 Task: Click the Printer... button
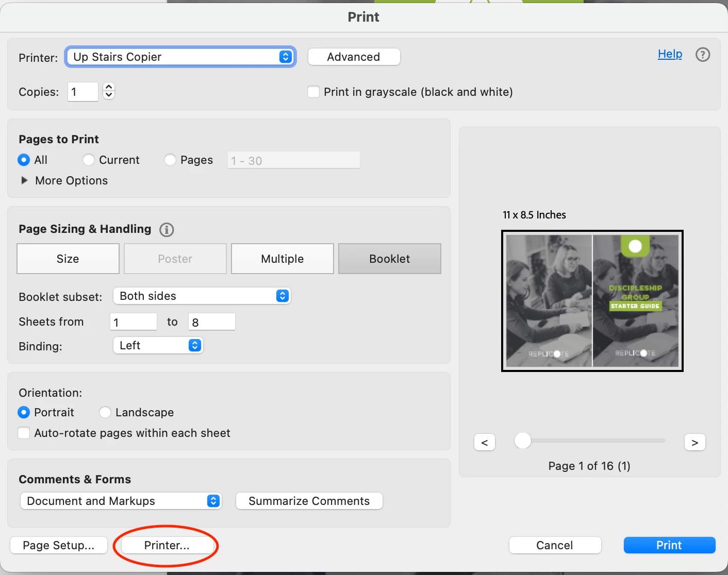pos(167,545)
